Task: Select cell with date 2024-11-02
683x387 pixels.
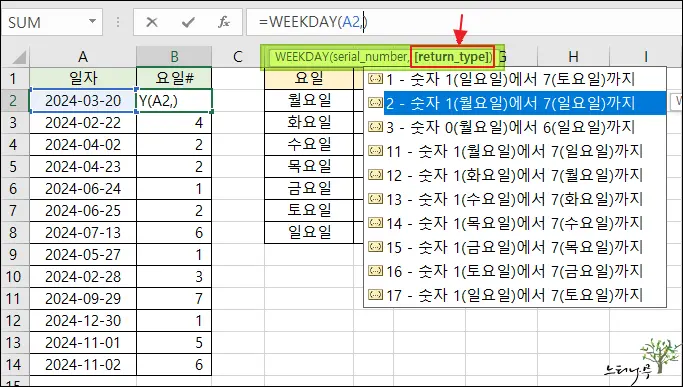Action: click(83, 364)
